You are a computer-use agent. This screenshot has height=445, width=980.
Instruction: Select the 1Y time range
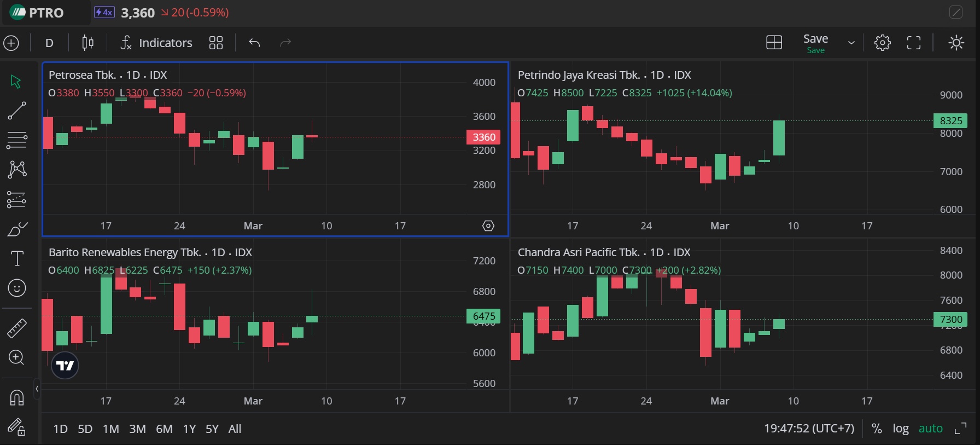[x=189, y=429]
